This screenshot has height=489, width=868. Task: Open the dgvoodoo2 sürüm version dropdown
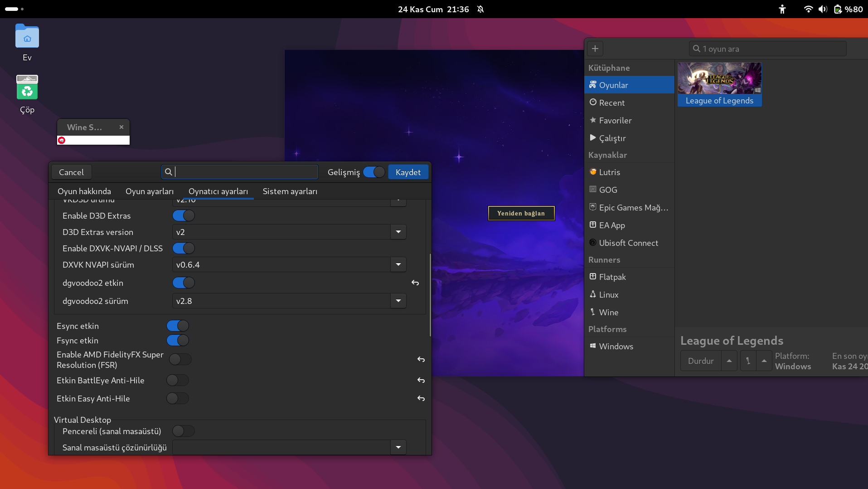click(x=398, y=301)
